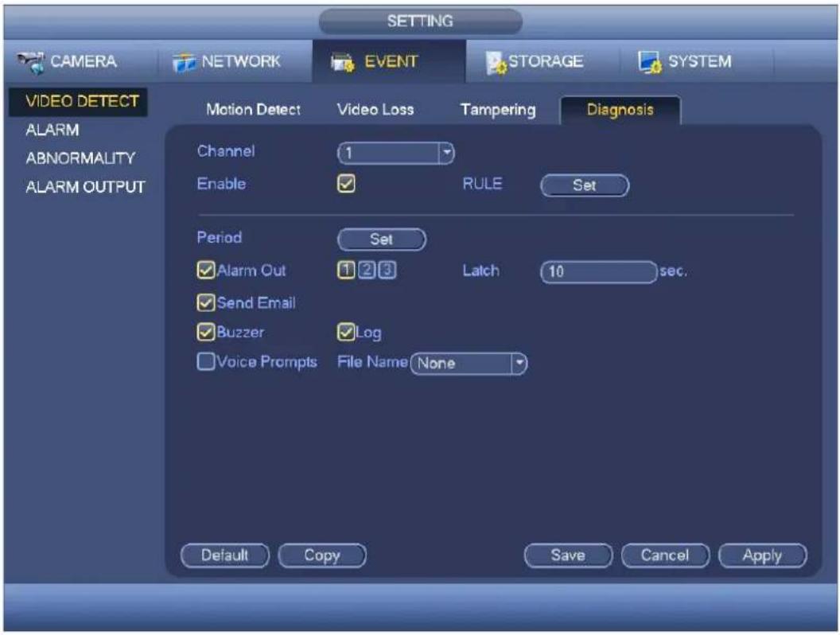Click the Apply button
This screenshot has height=635, width=840.
tap(762, 555)
